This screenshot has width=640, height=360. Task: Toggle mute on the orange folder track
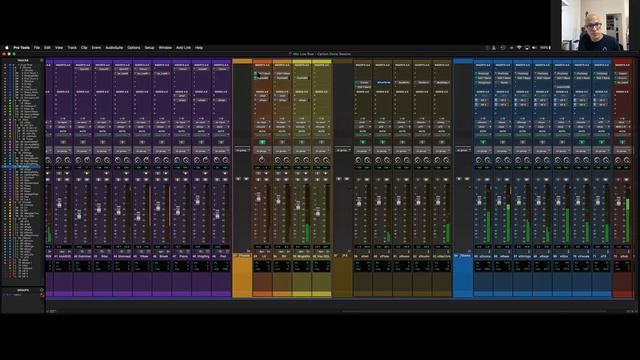click(246, 178)
